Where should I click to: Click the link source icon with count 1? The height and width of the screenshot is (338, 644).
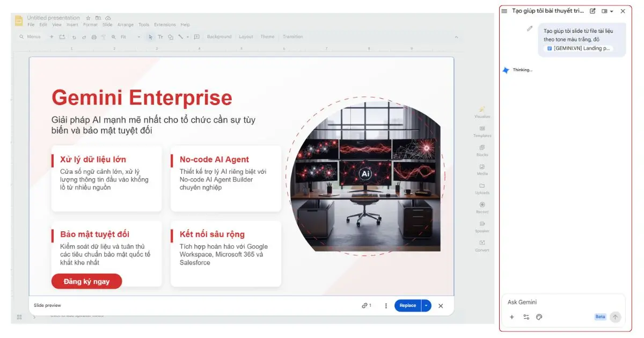pos(367,305)
